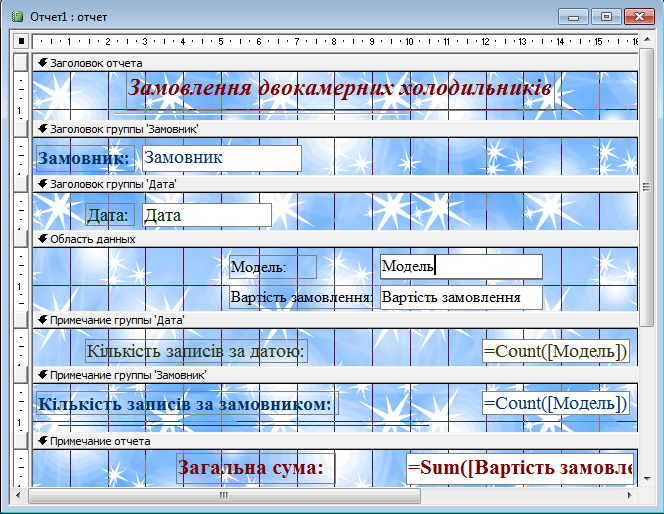Click the =Count([Модель]) box in Замовник footer

pos(556,403)
